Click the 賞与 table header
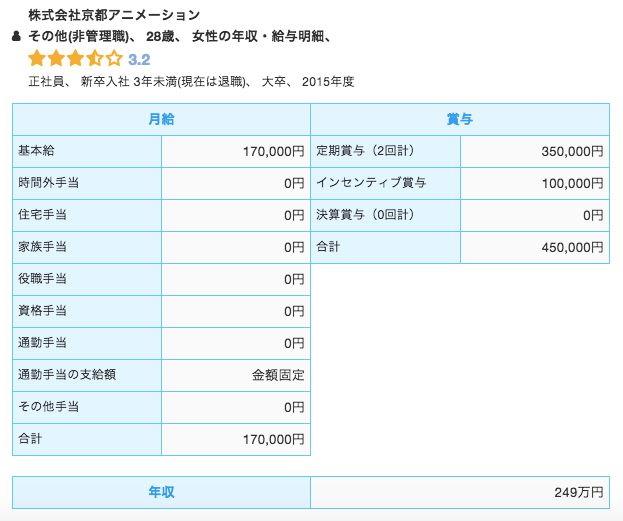Image resolution: width=623 pixels, height=521 pixels. pyautogui.click(x=460, y=119)
